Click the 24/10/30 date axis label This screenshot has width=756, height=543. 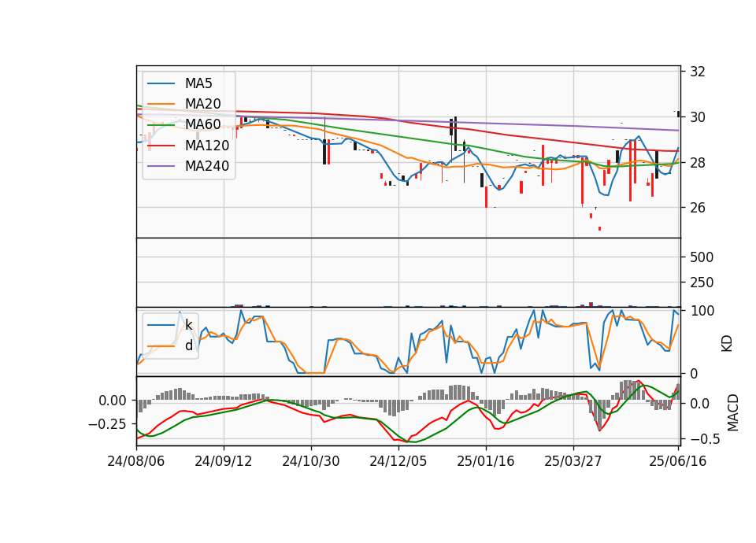[x=310, y=461]
